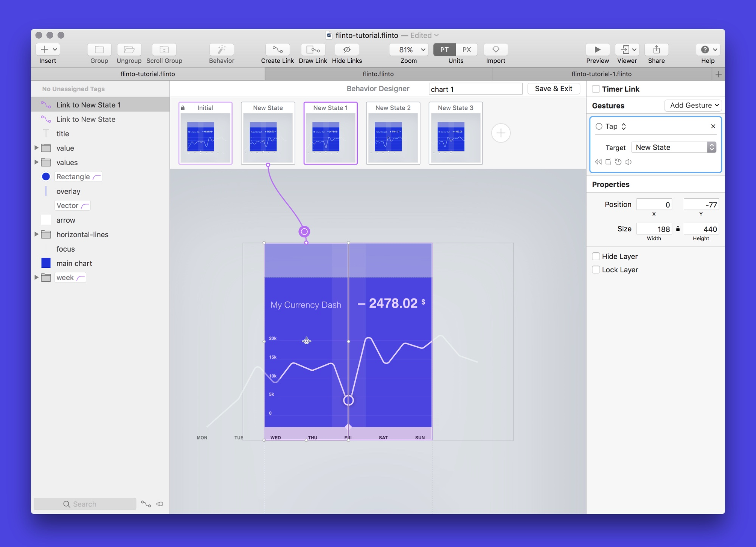
Task: Switch units to PX
Action: point(467,50)
